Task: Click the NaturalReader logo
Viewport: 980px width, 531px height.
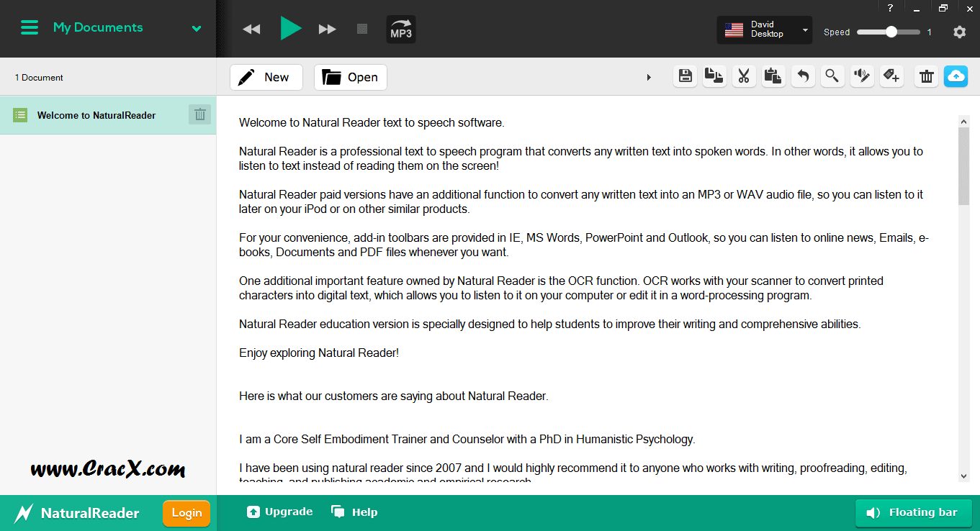Action: (x=77, y=513)
